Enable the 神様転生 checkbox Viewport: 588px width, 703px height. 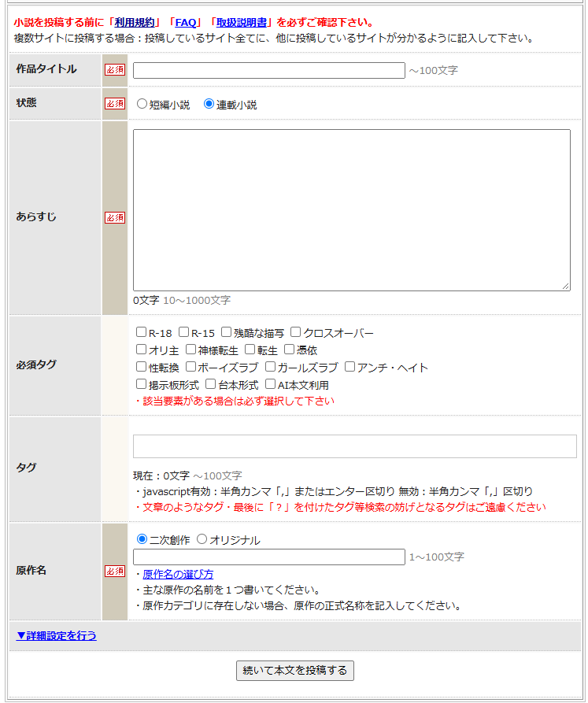click(x=191, y=350)
